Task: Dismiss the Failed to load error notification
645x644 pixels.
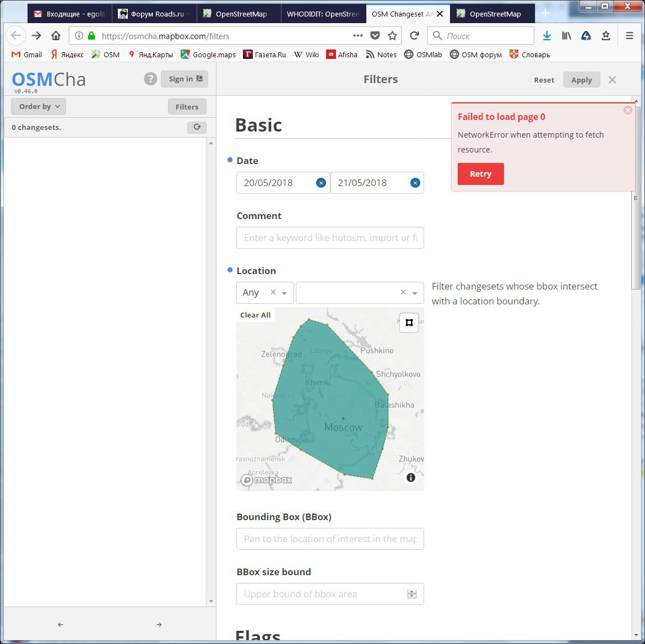Action: (627, 110)
